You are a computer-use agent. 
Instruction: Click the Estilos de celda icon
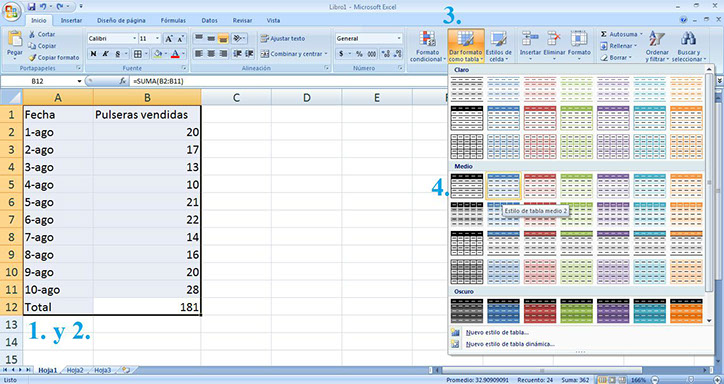click(x=499, y=40)
